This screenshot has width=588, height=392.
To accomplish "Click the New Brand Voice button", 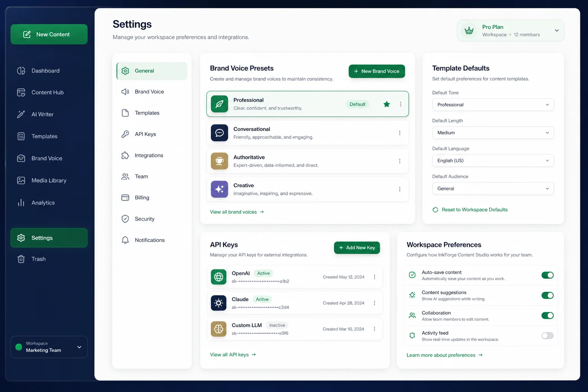I will (x=377, y=71).
